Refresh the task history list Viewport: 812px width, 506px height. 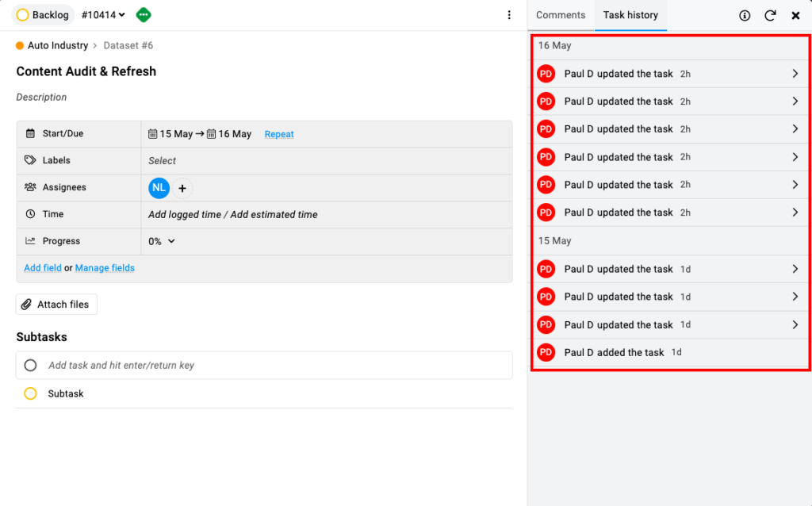click(x=770, y=16)
